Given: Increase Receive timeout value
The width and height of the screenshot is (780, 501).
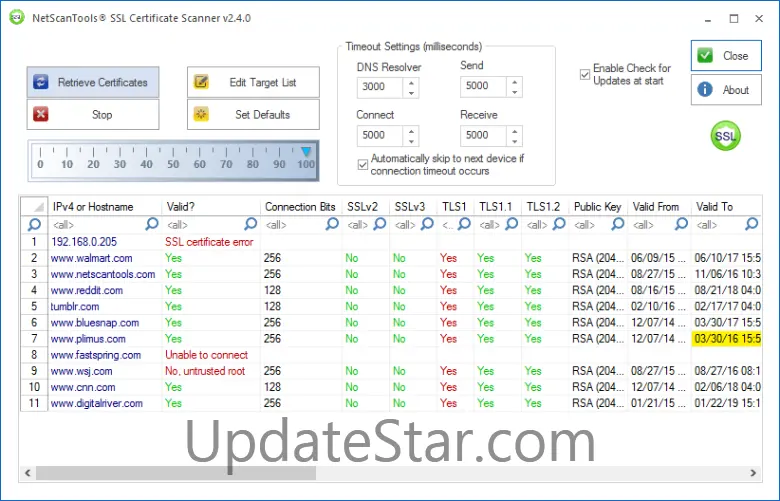Looking at the screenshot, I should (x=515, y=131).
